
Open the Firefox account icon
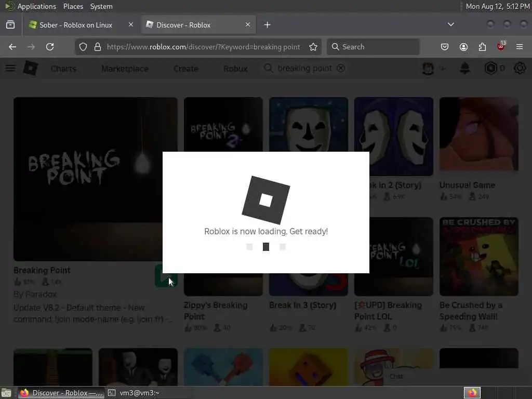(463, 47)
